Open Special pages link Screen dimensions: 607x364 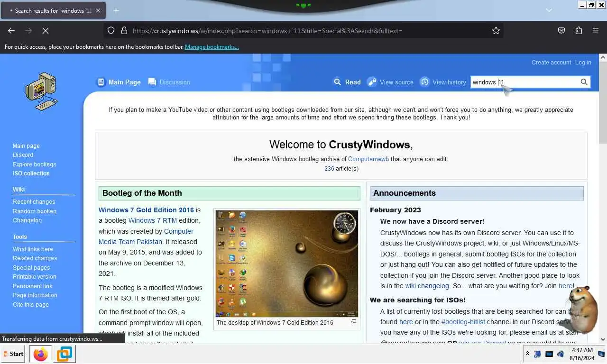pos(31,268)
